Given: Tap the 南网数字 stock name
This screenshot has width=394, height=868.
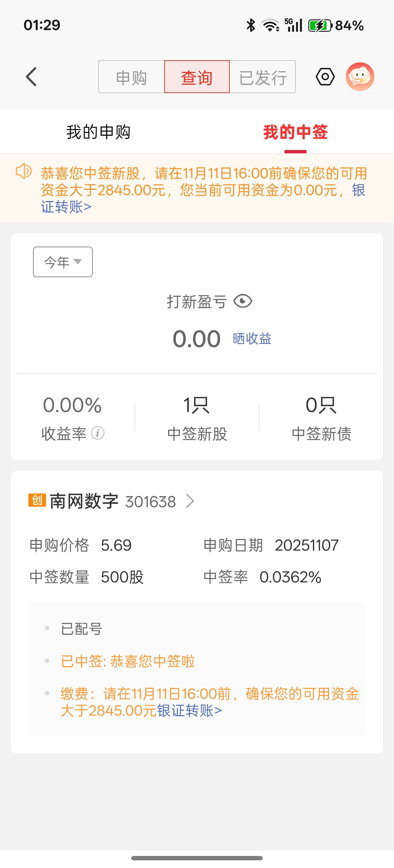Looking at the screenshot, I should click(x=84, y=501).
